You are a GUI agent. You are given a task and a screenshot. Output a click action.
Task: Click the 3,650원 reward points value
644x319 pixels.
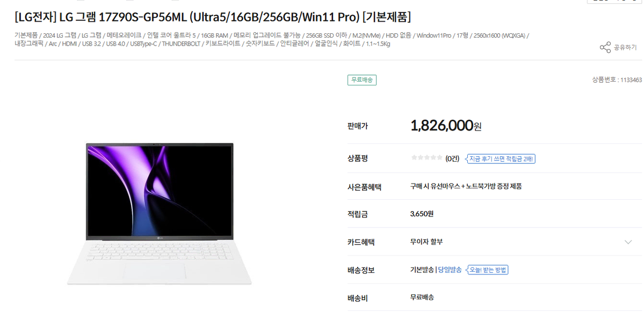[x=422, y=214]
